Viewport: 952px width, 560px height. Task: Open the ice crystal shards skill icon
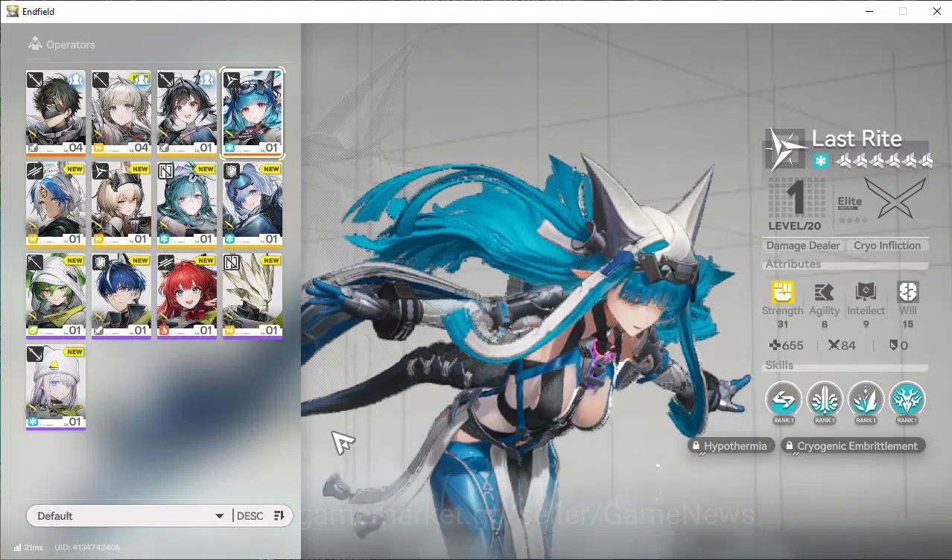coord(866,399)
